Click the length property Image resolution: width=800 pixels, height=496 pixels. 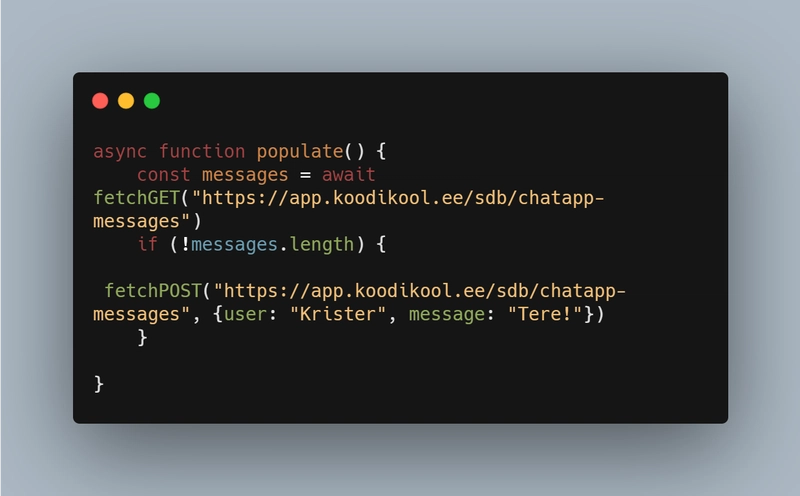point(322,244)
